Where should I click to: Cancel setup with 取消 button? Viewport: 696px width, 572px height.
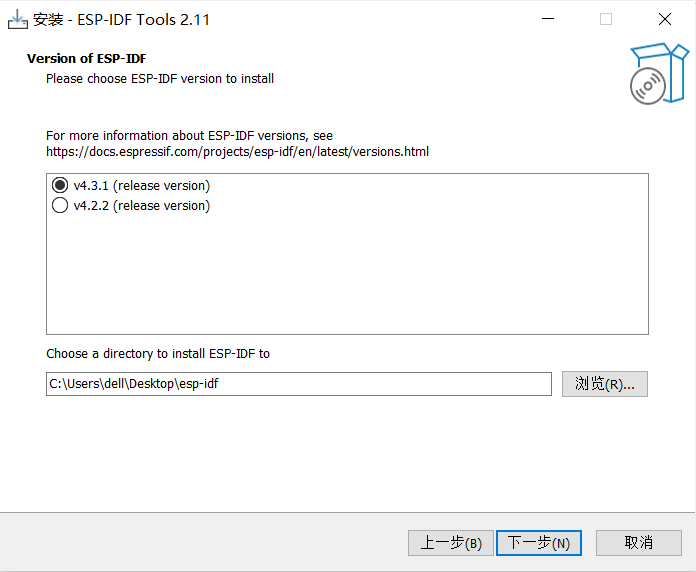(x=639, y=543)
